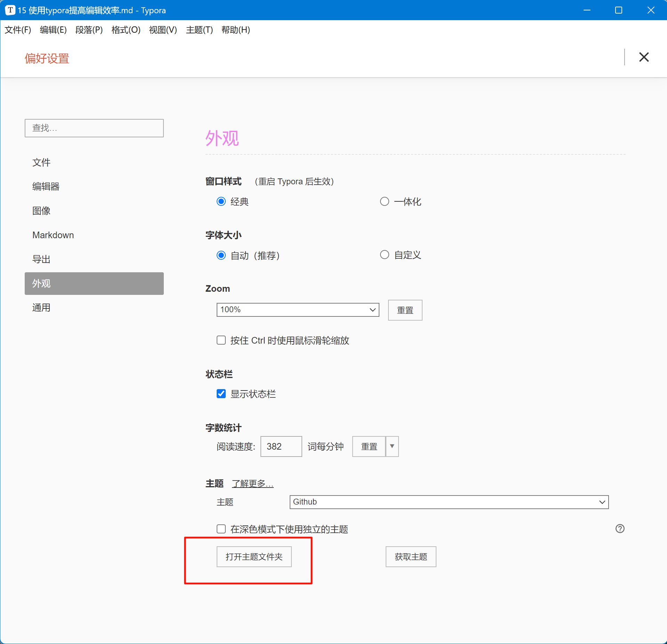667x644 pixels.
Task: Go to 编辑器 settings category
Action: click(94, 186)
